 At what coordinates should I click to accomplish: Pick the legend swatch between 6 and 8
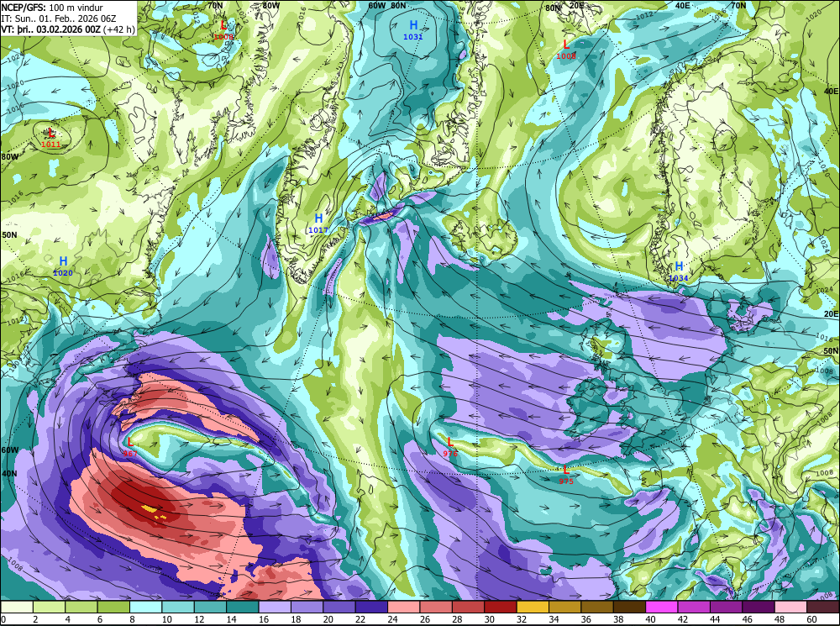(x=114, y=607)
